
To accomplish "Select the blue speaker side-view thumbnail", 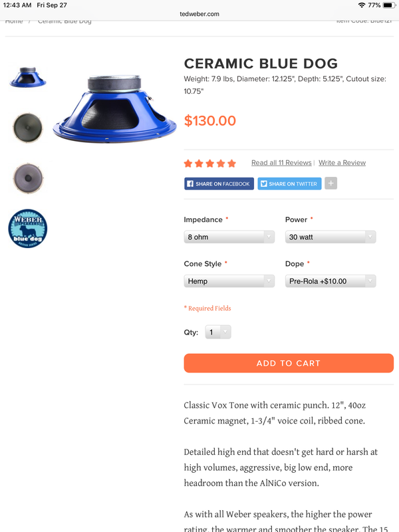I will [28, 77].
